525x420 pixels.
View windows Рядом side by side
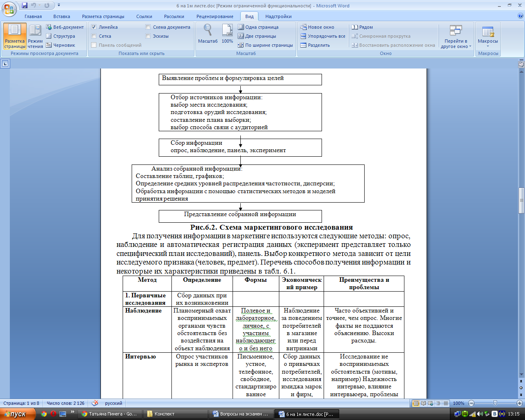(x=362, y=27)
